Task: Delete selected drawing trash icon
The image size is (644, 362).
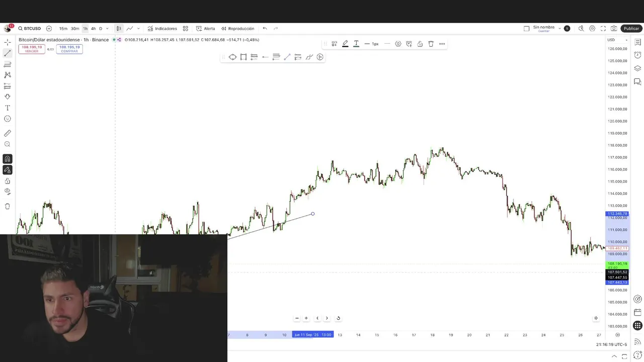Action: pos(431,44)
